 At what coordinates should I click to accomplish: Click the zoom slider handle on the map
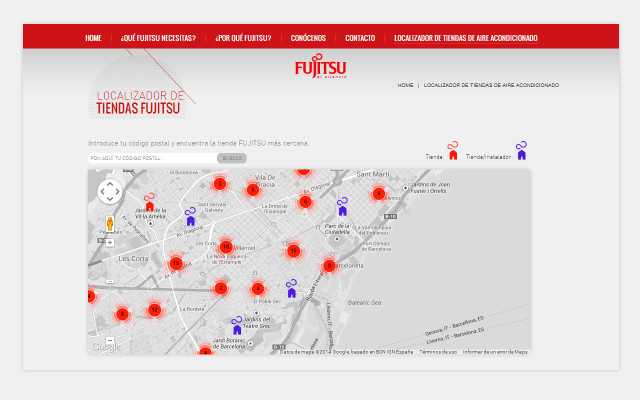pos(110,282)
